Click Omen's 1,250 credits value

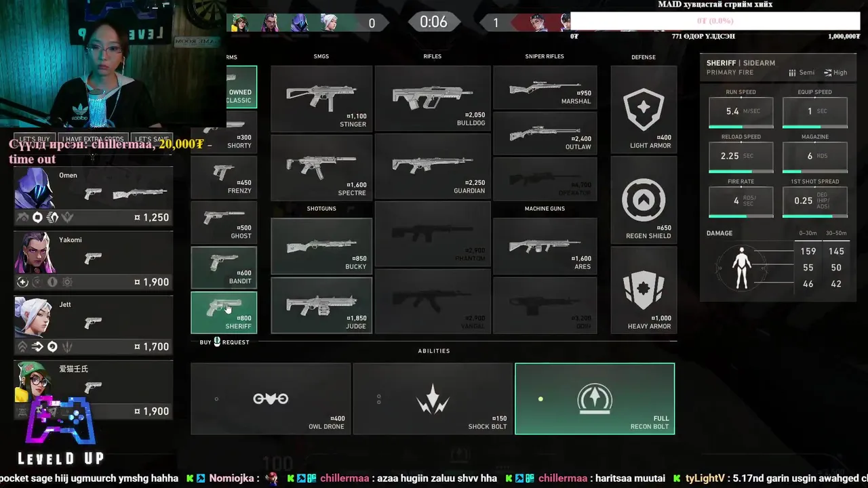152,218
